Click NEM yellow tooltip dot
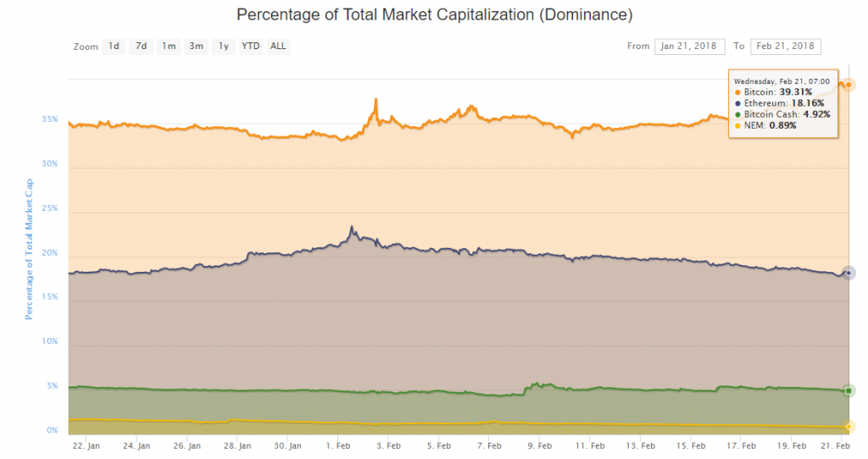The height and width of the screenshot is (459, 868). click(x=737, y=125)
